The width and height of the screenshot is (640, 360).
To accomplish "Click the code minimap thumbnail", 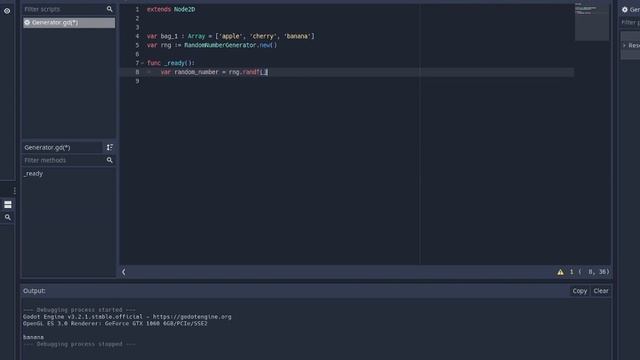I will (x=592, y=21).
